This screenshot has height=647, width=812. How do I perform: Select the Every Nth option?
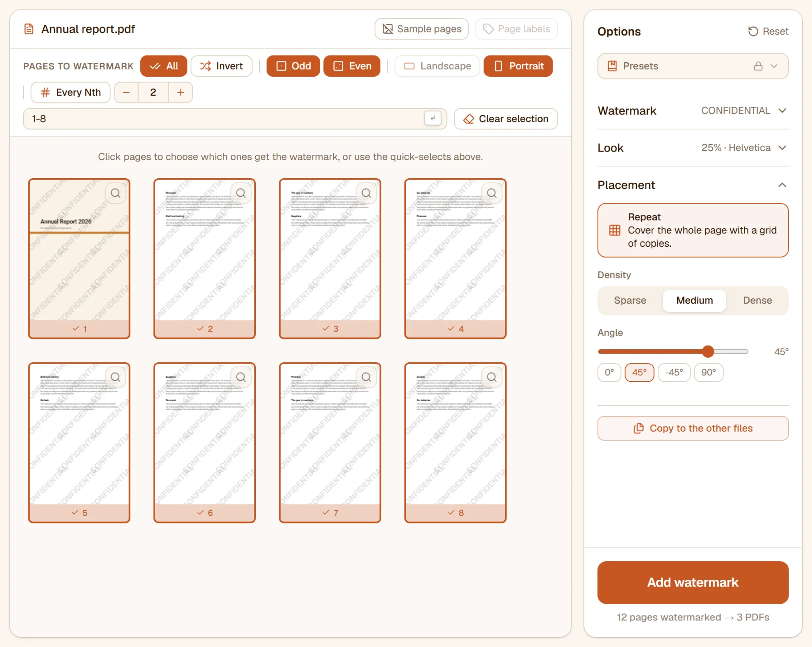pyautogui.click(x=70, y=92)
